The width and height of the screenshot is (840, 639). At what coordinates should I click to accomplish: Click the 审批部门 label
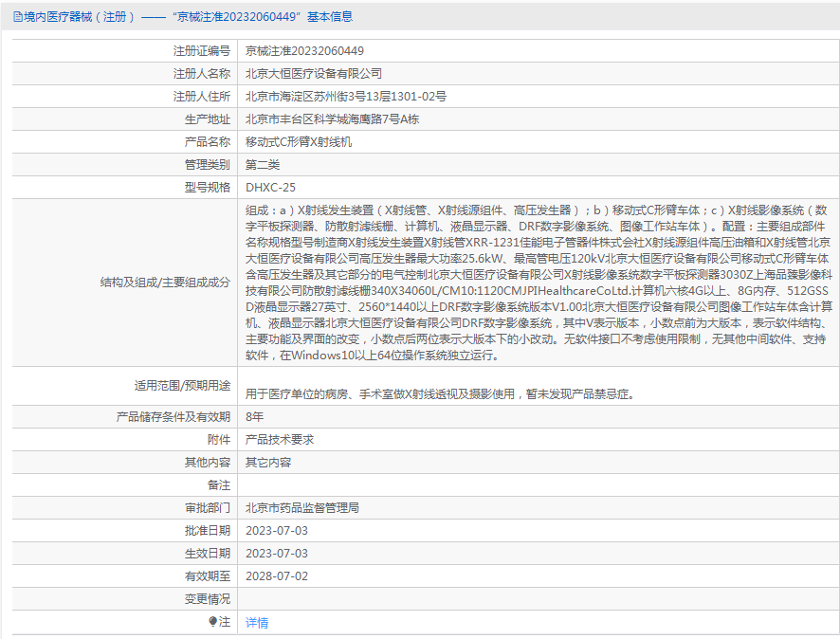[208, 508]
